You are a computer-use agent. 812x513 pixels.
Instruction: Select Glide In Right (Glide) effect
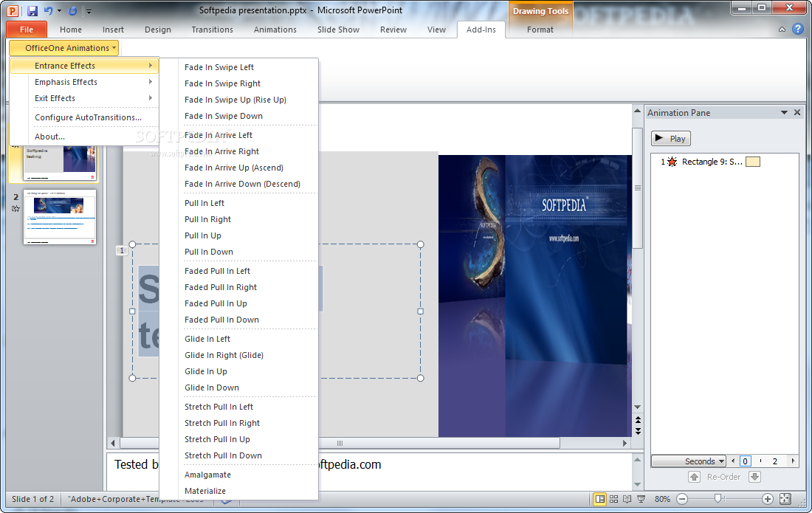[224, 355]
